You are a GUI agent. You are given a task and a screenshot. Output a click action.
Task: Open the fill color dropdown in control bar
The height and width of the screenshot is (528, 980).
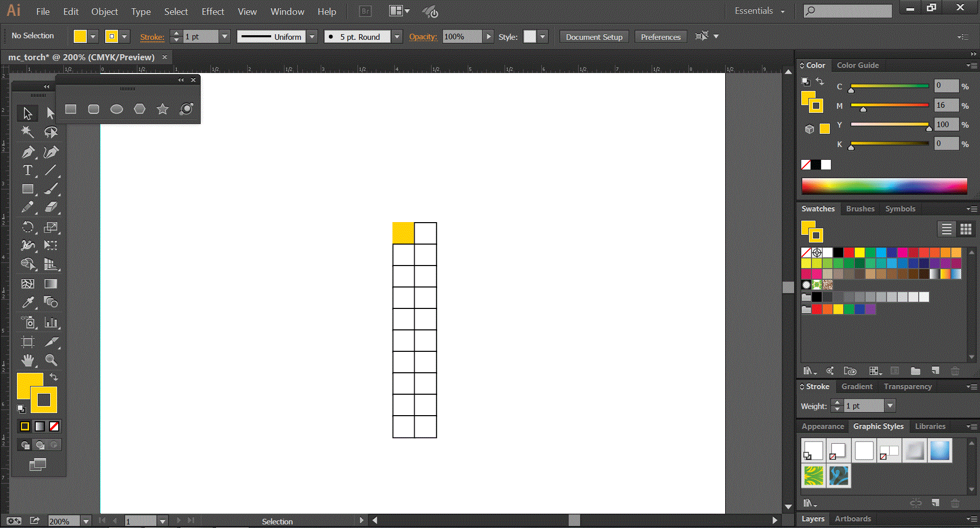[x=93, y=37]
